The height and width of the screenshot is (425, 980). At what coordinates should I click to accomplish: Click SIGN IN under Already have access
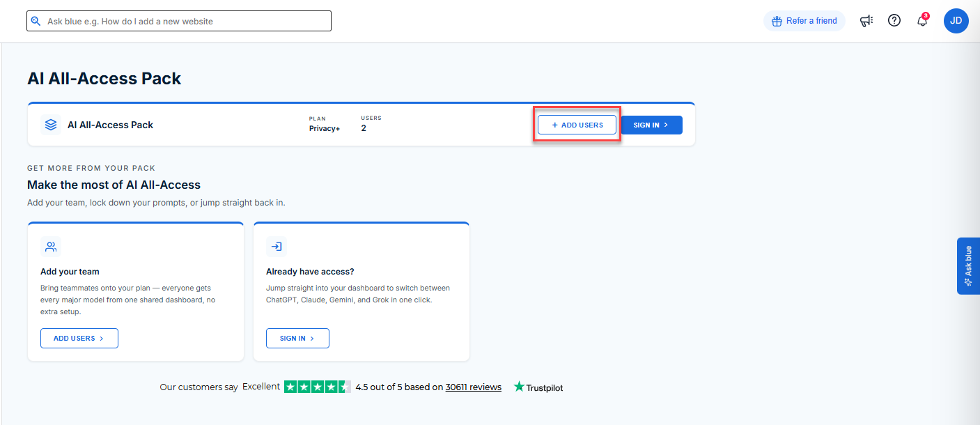pos(297,338)
